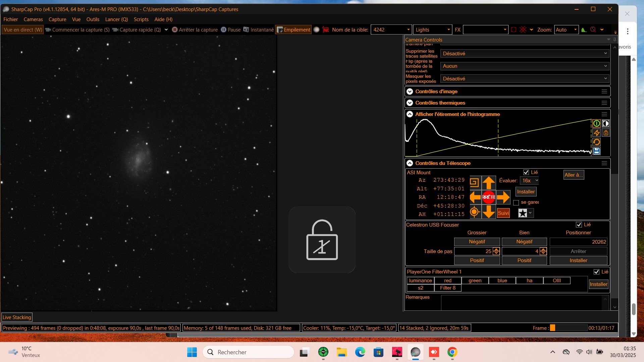The height and width of the screenshot is (362, 644).
Task: Open File Explorer from the taskbar
Action: (x=341, y=352)
